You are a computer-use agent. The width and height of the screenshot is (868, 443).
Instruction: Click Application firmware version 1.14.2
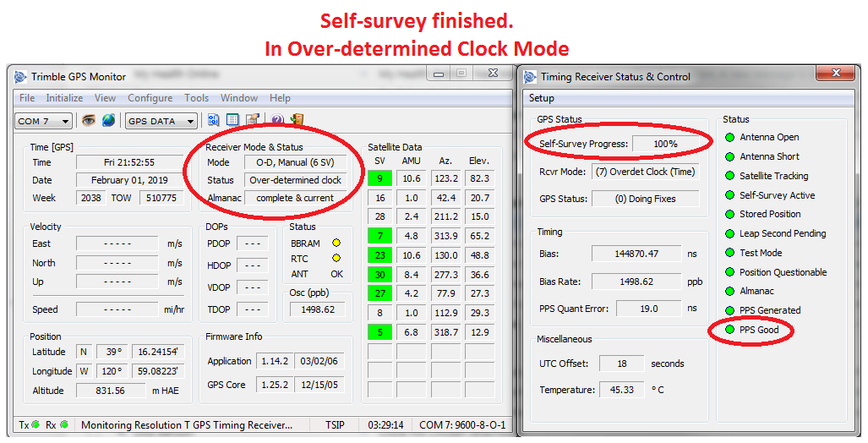click(x=276, y=360)
